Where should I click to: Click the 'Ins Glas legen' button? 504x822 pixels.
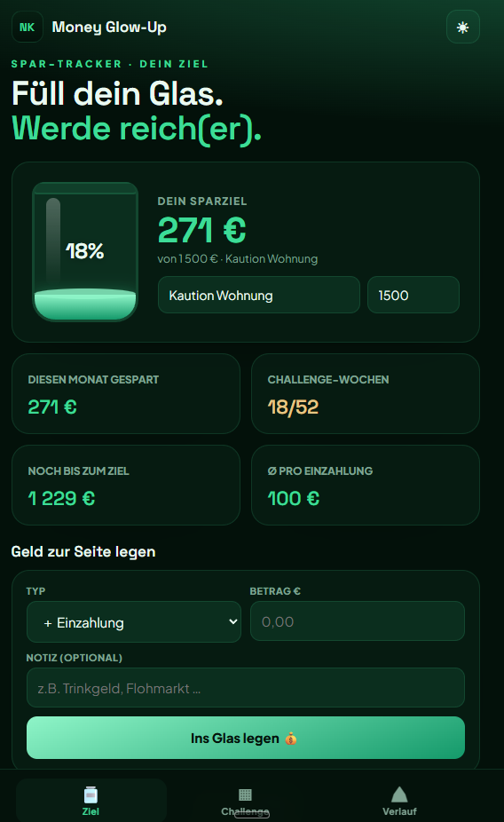click(246, 738)
